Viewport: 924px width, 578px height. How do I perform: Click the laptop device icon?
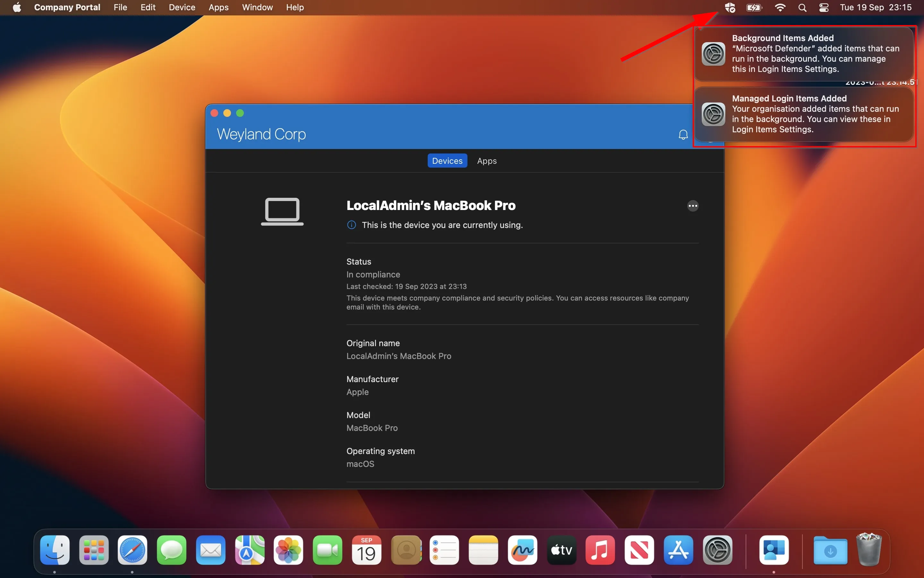click(282, 211)
